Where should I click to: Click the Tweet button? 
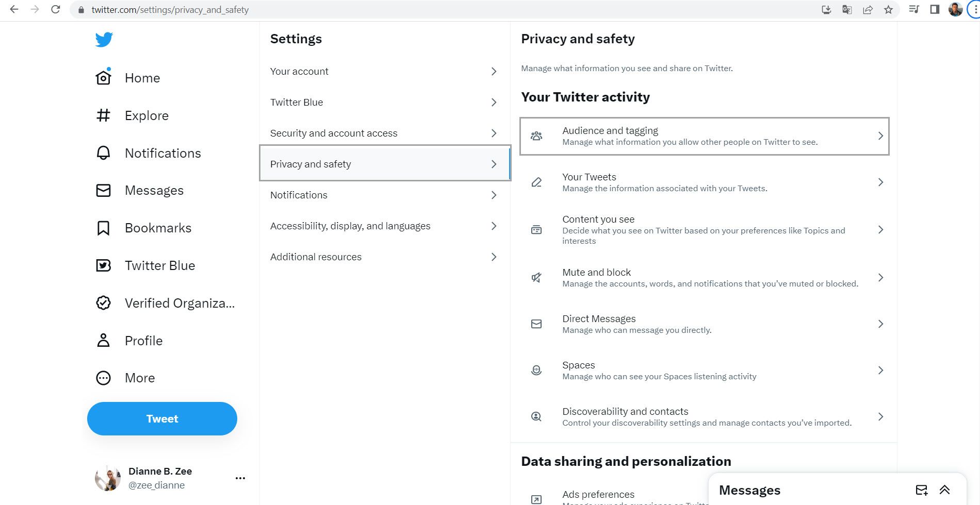162,418
